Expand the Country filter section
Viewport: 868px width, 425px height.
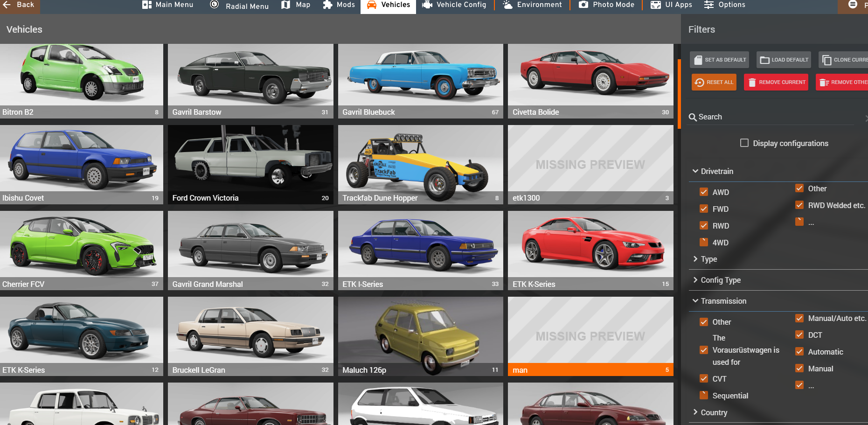pyautogui.click(x=778, y=412)
